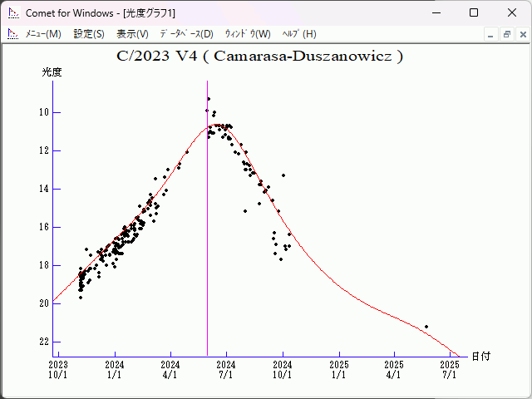
Task: Open the 設定(S) settings menu
Action: point(89,34)
